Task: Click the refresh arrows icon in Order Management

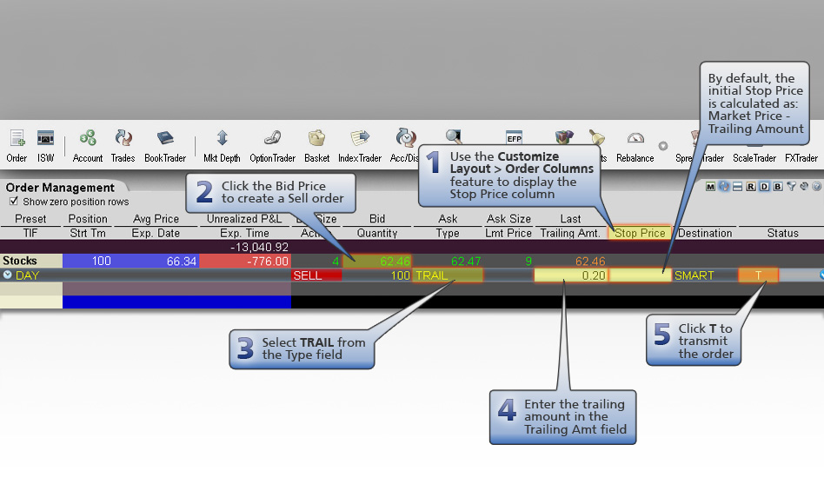Action: pos(724,187)
